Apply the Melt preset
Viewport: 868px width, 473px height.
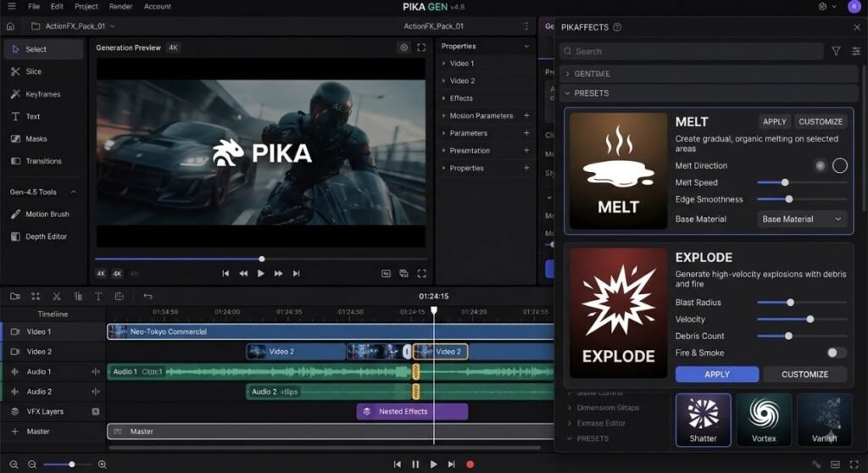click(775, 122)
